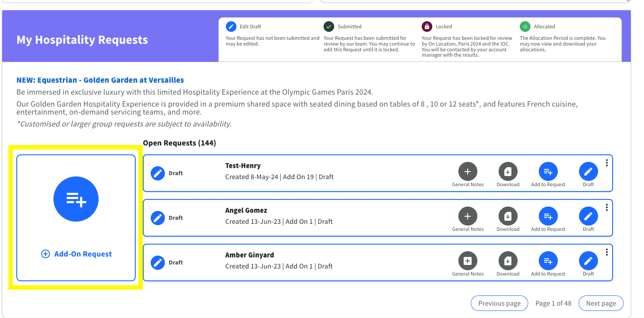Edit the Test-Henry draft via pencil icon
This screenshot has height=318, width=644.
click(x=588, y=172)
